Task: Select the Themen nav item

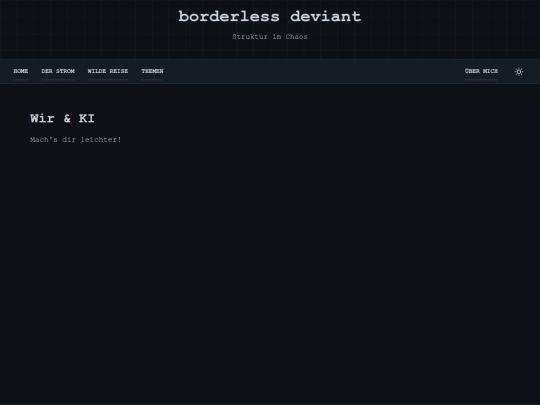Action: point(152,71)
